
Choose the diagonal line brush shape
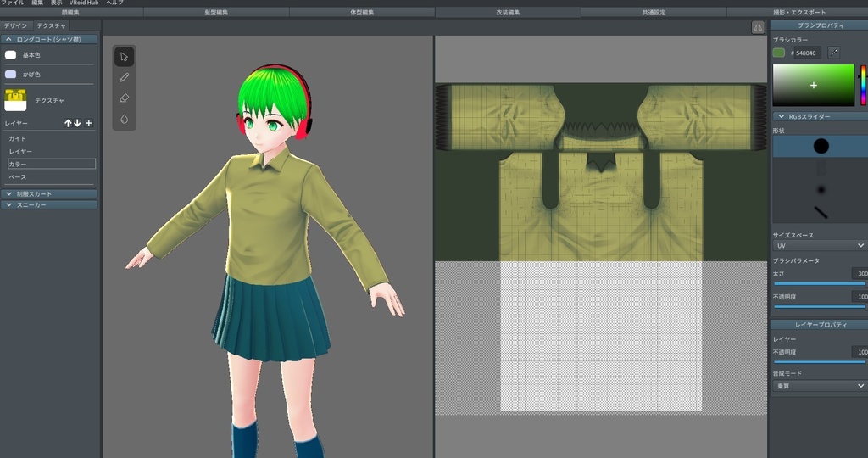tap(821, 212)
